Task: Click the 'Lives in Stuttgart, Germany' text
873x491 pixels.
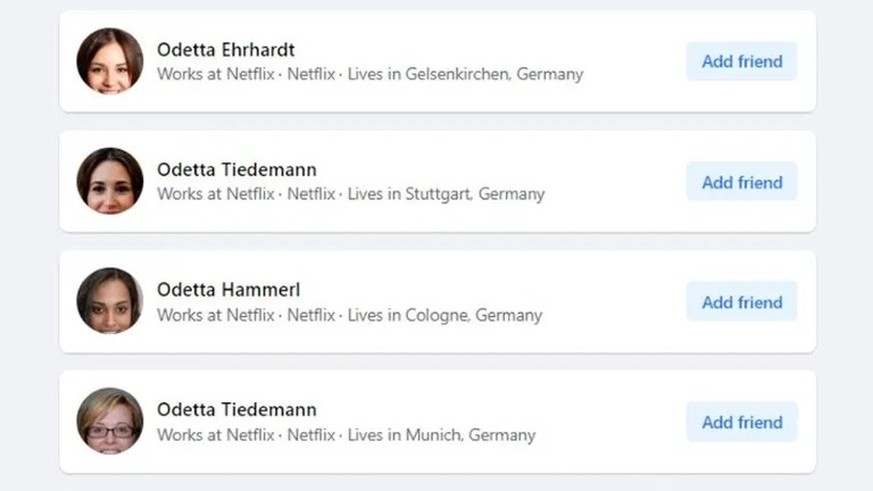Action: click(446, 194)
